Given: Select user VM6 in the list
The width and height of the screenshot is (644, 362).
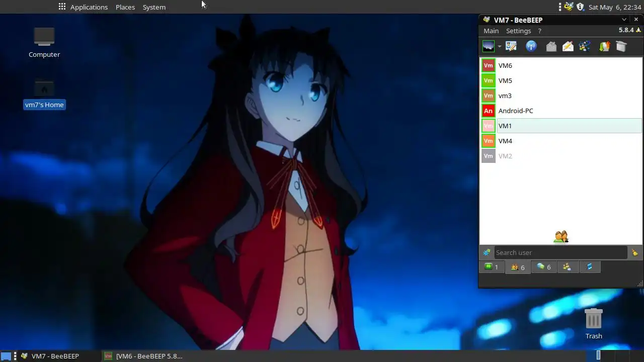Looking at the screenshot, I should (561, 65).
